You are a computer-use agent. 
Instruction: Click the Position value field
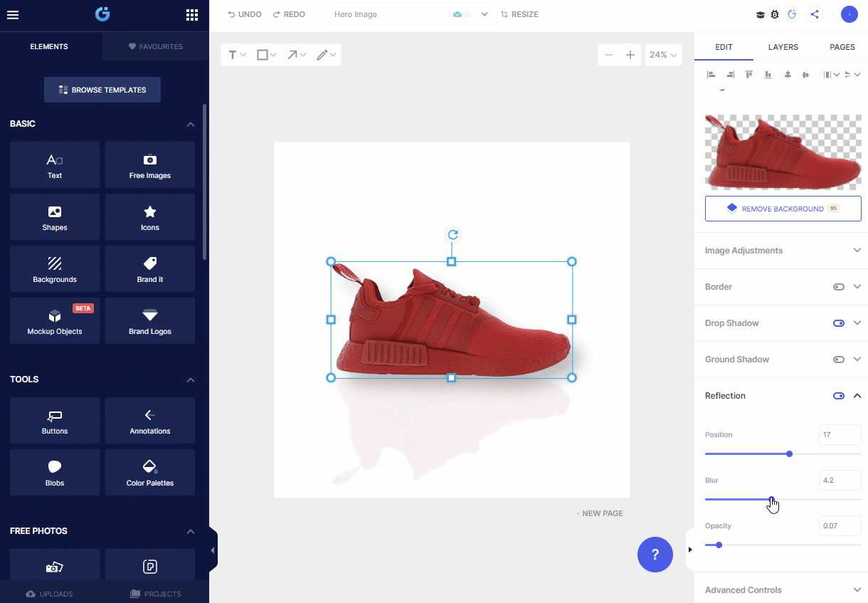point(840,434)
